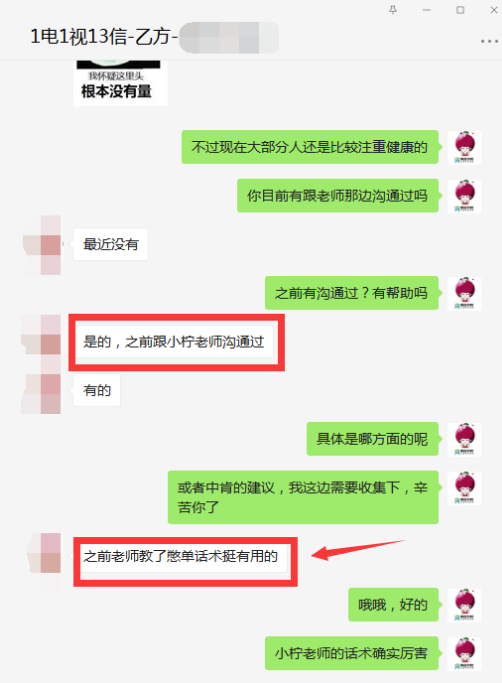The width and height of the screenshot is (502, 683).
Task: Click sender avatar beside 之前有沟通过 message
Action: [465, 294]
